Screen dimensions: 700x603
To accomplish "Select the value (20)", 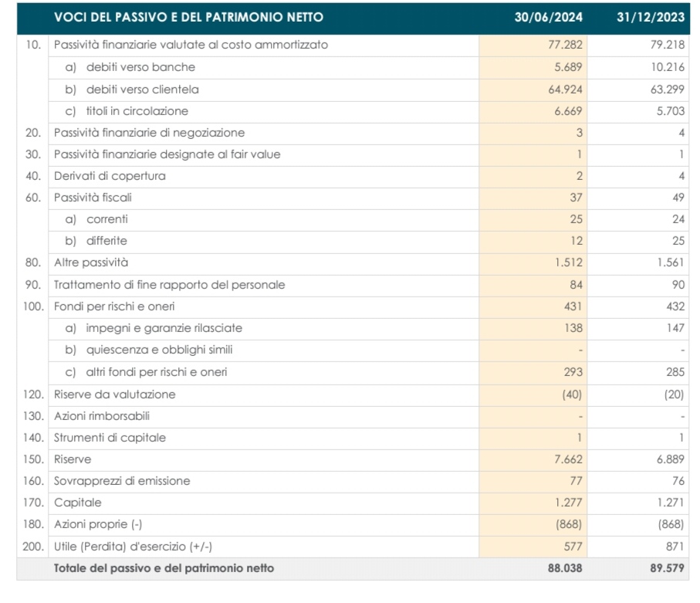I will (x=674, y=395).
